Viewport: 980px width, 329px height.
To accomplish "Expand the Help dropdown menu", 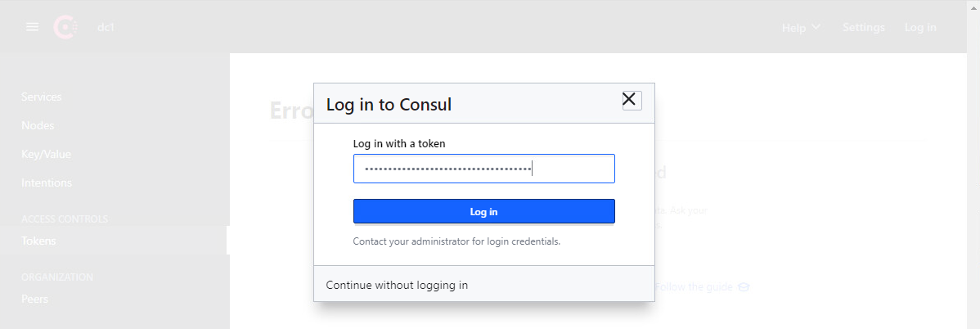I will [x=801, y=28].
